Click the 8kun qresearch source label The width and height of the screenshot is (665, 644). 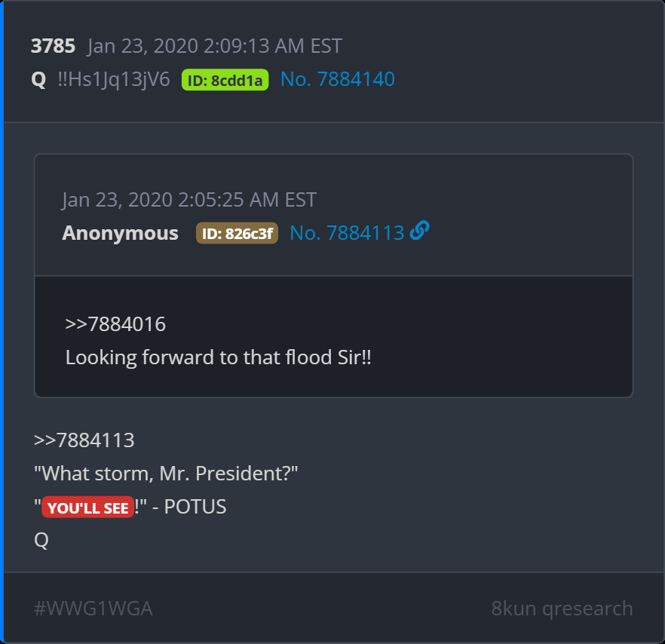pos(562,609)
